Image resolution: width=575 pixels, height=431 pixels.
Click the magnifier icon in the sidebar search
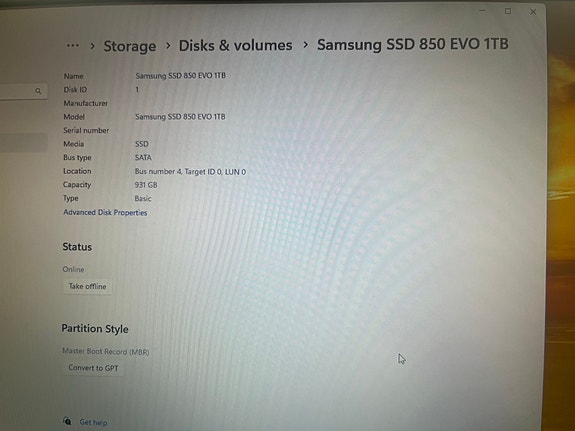point(38,91)
